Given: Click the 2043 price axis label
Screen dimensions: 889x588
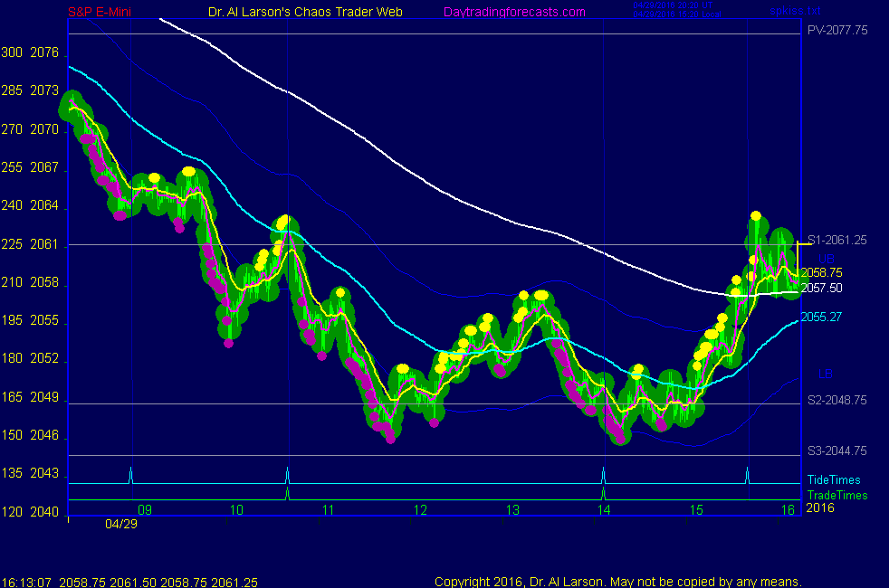Looking at the screenshot, I should (44, 473).
